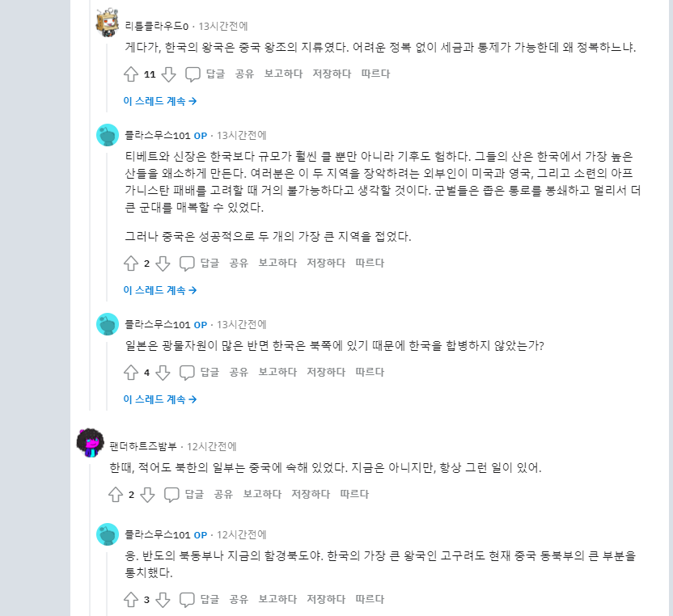This screenshot has width=673, height=616.
Task: Continue thread under the Tibet comment
Action: [160, 290]
